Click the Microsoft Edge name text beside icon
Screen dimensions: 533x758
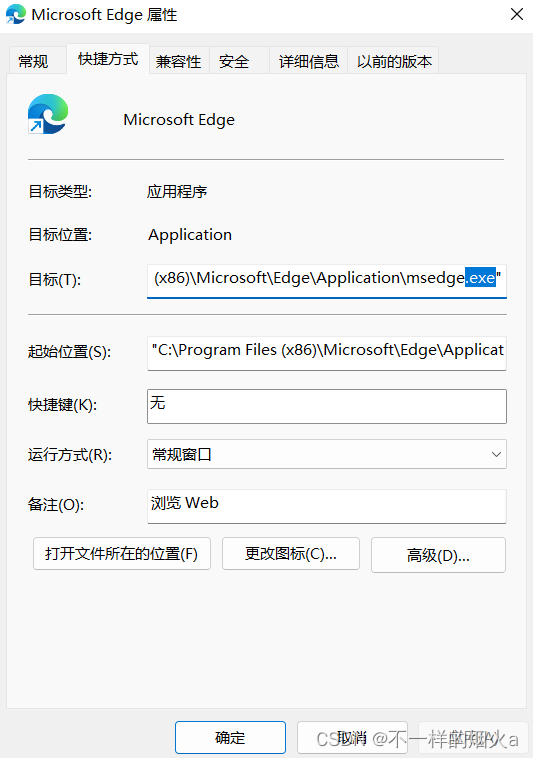pyautogui.click(x=179, y=119)
